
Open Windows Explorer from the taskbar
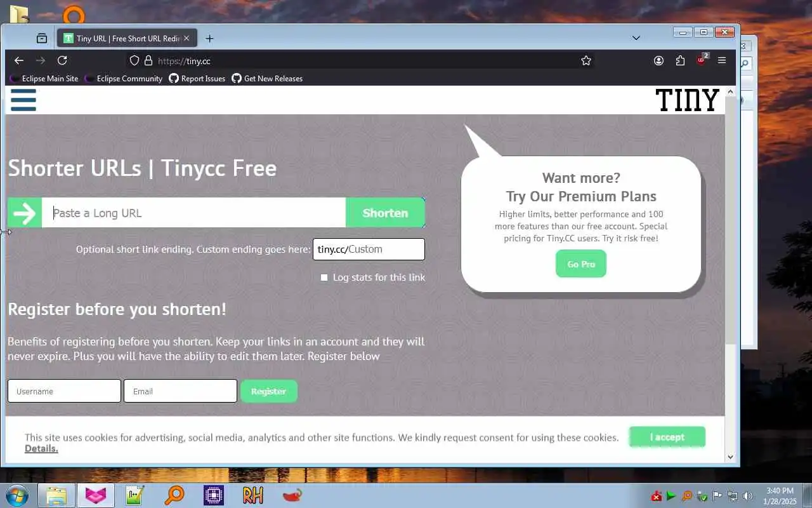tap(56, 495)
